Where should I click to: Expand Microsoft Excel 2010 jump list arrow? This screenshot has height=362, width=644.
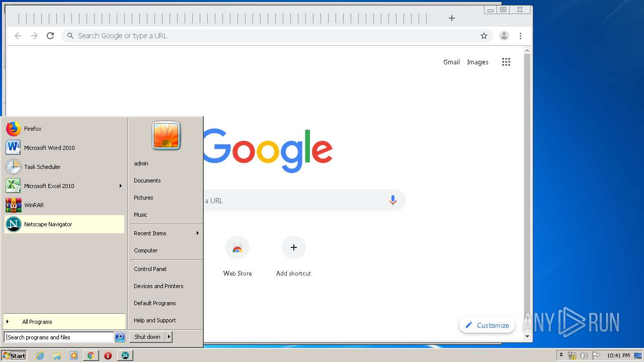coord(121,186)
